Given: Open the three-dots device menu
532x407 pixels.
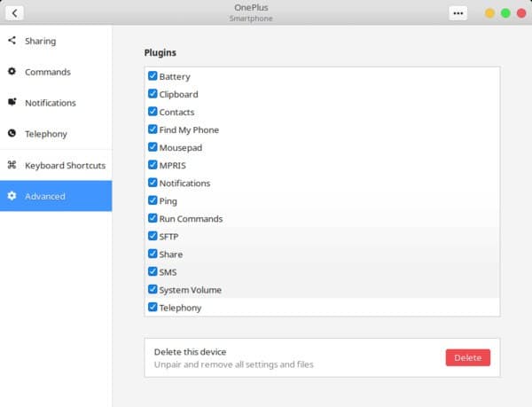Looking at the screenshot, I should pos(458,13).
